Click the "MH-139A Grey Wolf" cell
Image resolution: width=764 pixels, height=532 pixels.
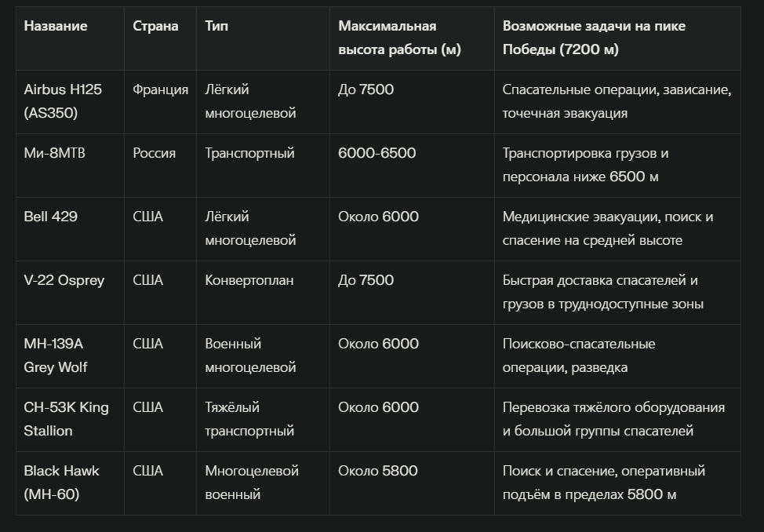coord(56,355)
